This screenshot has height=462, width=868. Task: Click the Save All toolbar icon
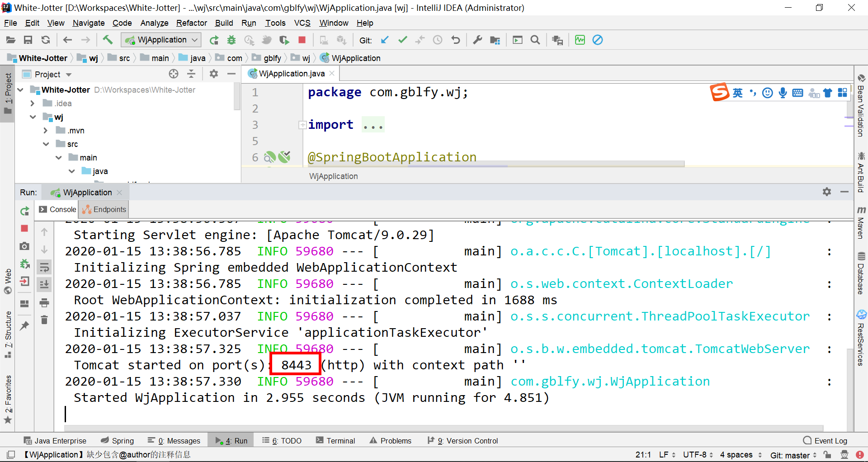(x=28, y=40)
